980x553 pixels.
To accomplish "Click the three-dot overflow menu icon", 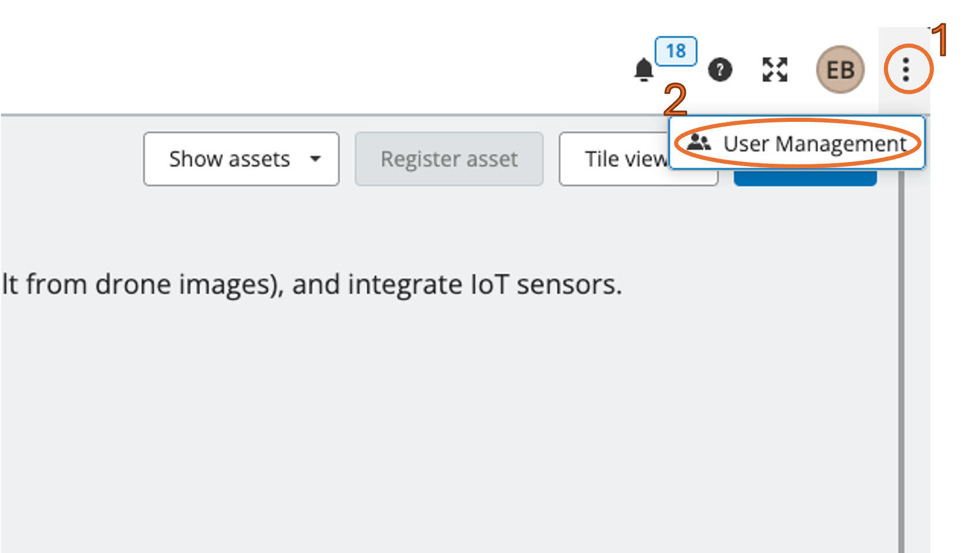I will (x=906, y=69).
